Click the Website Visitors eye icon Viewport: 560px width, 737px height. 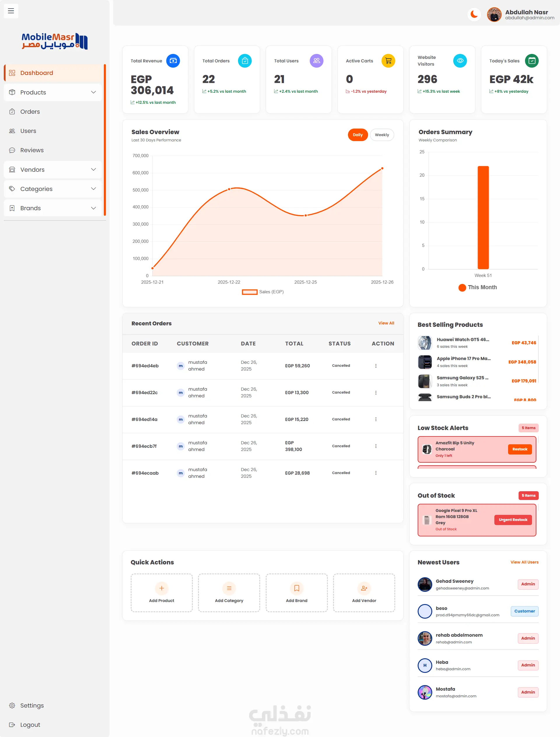(460, 61)
